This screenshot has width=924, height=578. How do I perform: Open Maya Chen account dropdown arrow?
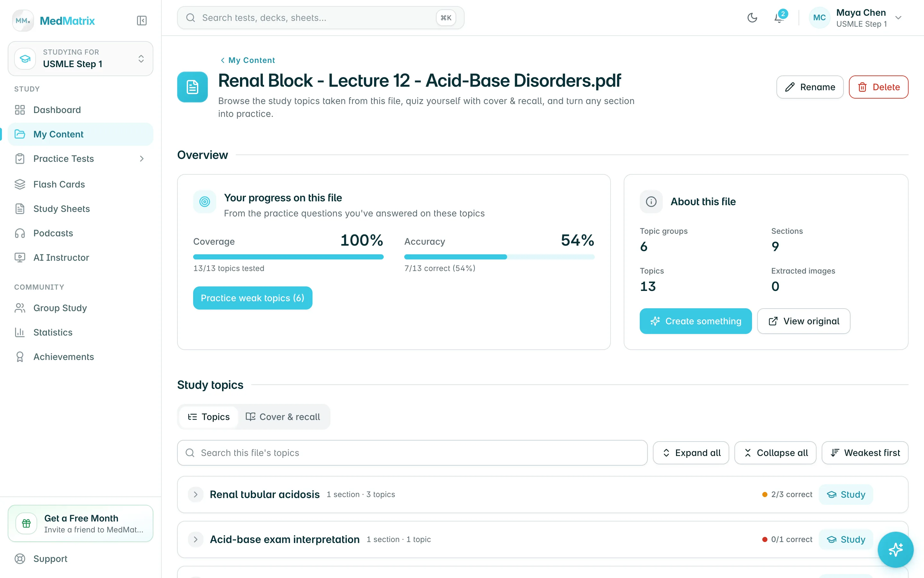898,18
